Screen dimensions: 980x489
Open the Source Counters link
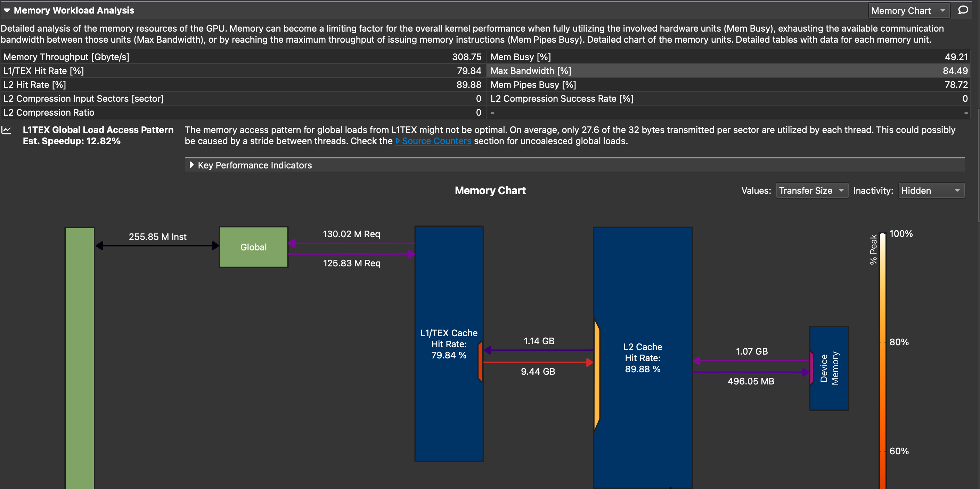point(436,141)
